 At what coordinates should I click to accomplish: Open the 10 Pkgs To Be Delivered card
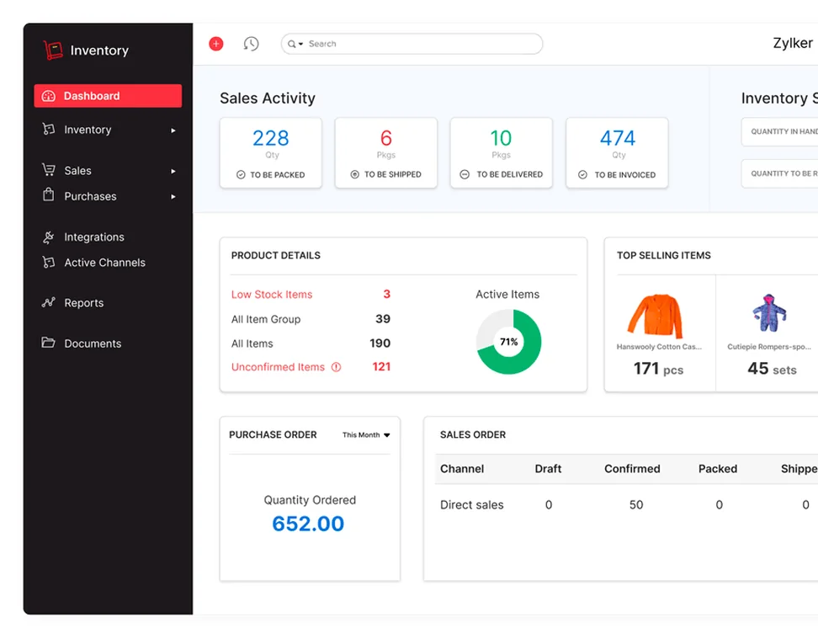click(502, 152)
